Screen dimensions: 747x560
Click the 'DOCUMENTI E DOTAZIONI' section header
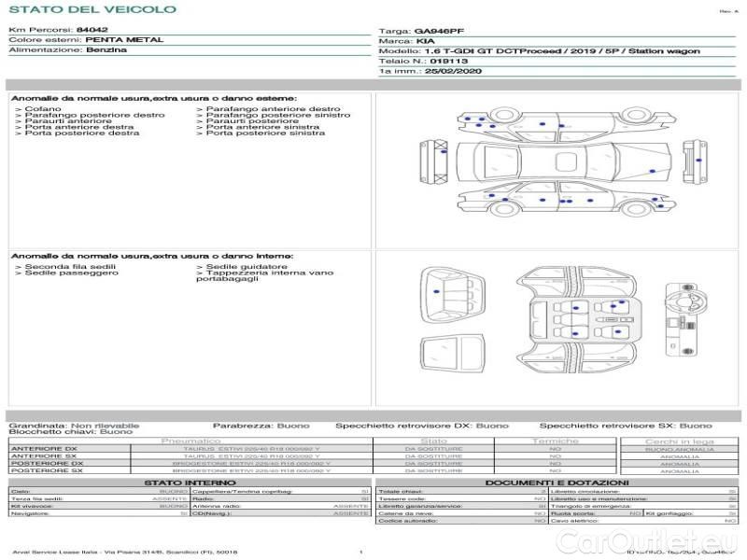tap(557, 483)
